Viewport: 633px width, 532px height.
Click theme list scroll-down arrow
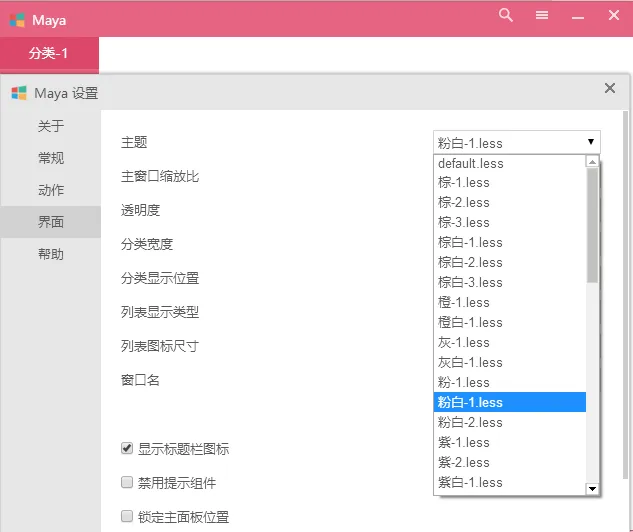[592, 489]
